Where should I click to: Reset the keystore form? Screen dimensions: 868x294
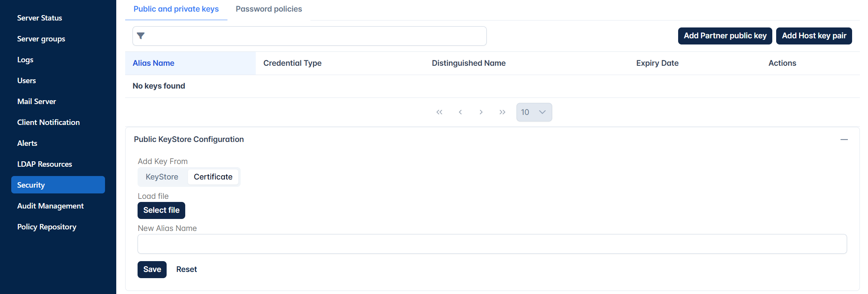[x=186, y=270]
